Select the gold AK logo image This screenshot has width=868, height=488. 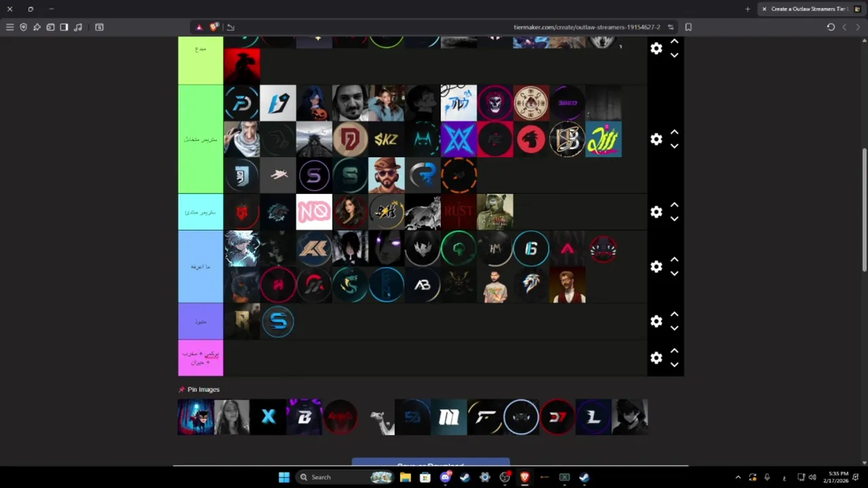(x=314, y=249)
